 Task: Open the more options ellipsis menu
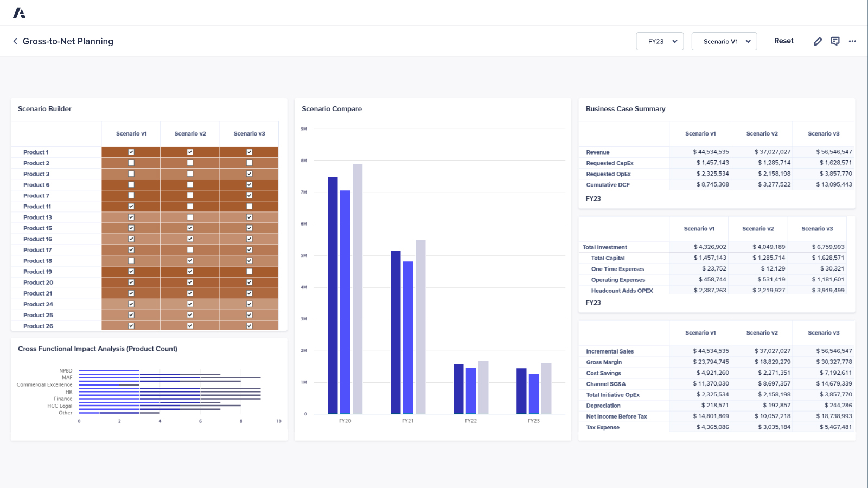point(852,41)
